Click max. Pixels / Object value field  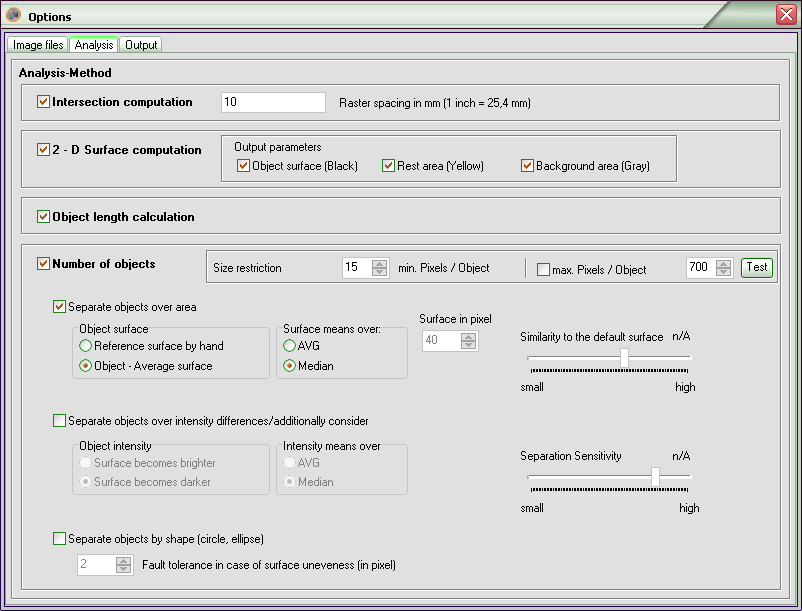pyautogui.click(x=701, y=267)
